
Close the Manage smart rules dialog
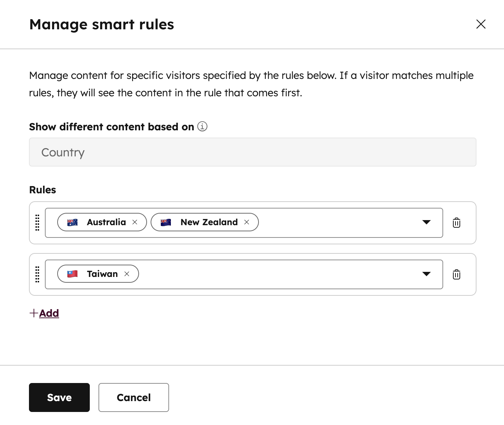pos(481,24)
